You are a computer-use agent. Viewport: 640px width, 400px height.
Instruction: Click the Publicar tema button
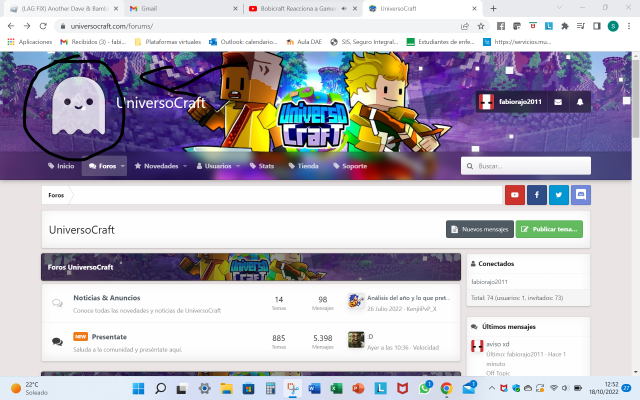(549, 229)
